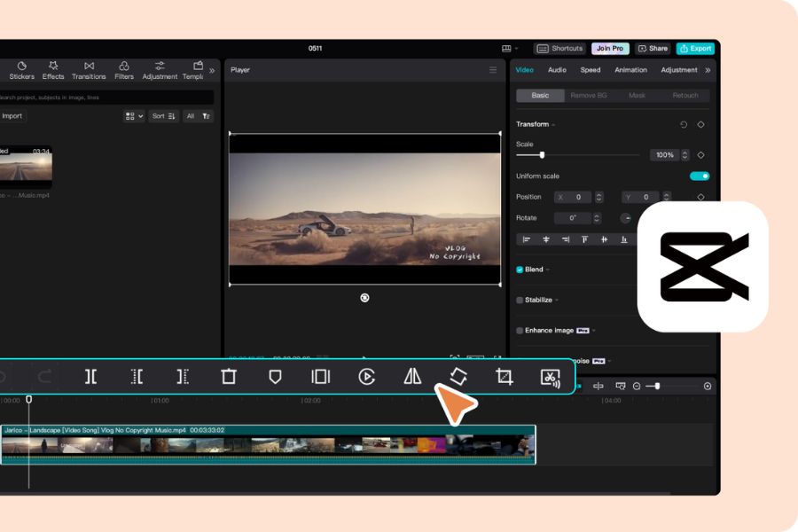Toggle the Uniform scale switch
The width and height of the screenshot is (798, 532).
coord(700,176)
